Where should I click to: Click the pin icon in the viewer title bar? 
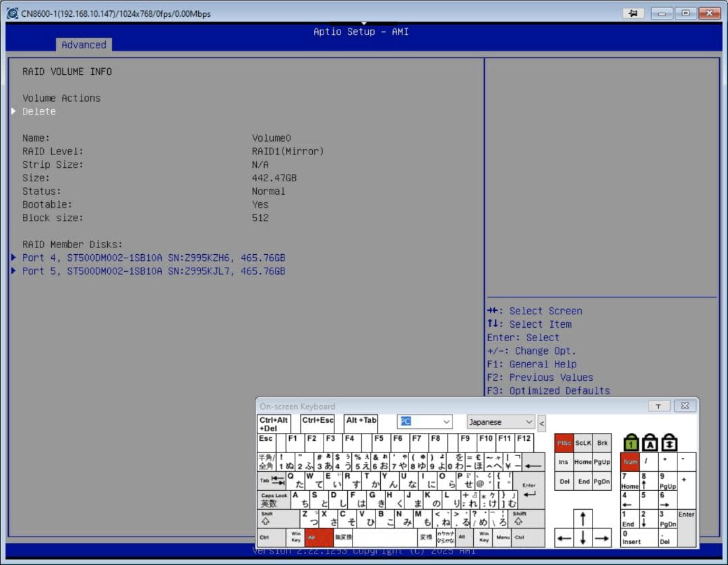click(632, 13)
